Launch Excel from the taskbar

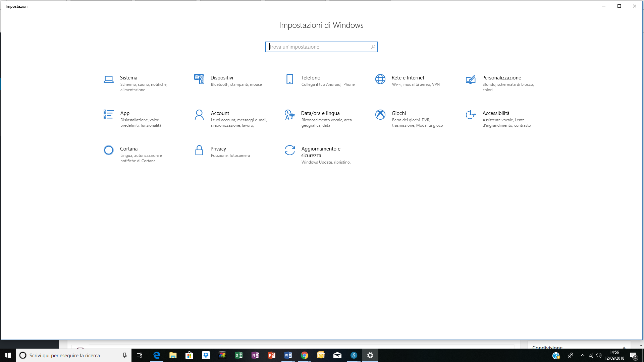[239, 355]
